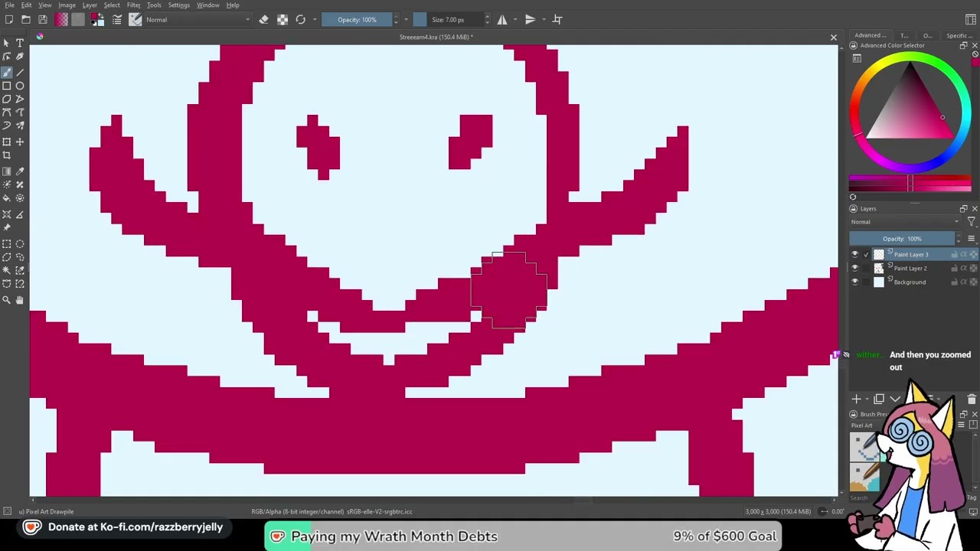Create a new document from toolbar

pyautogui.click(x=9, y=19)
